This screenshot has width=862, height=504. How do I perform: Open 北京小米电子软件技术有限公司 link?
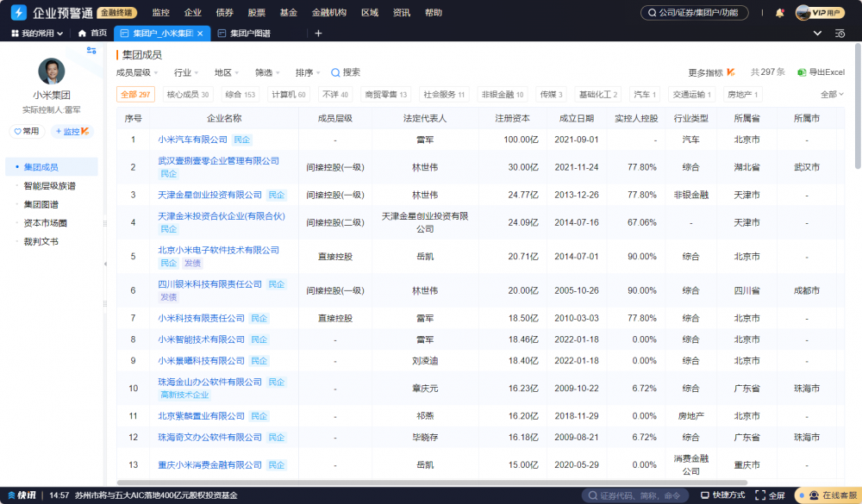[x=219, y=250]
